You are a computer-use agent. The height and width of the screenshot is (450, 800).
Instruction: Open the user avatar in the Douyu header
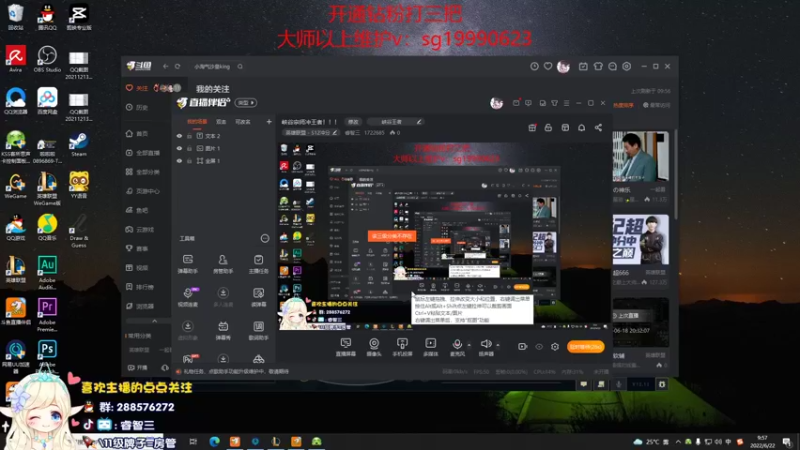click(x=563, y=66)
